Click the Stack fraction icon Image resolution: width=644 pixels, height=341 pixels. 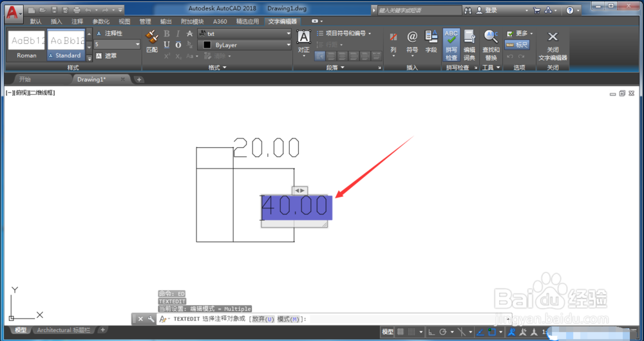click(x=190, y=45)
